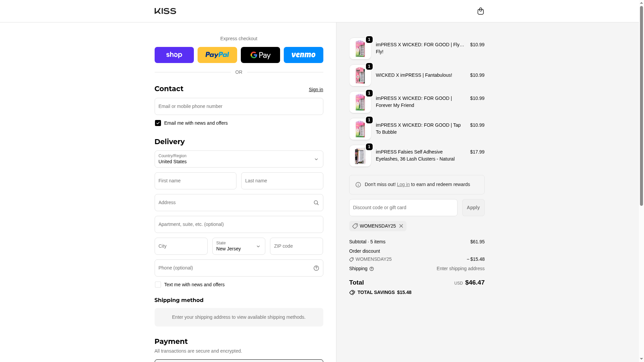644x362 pixels.
Task: Remove the WOMENSDAY25 discount code
Action: pos(401,226)
